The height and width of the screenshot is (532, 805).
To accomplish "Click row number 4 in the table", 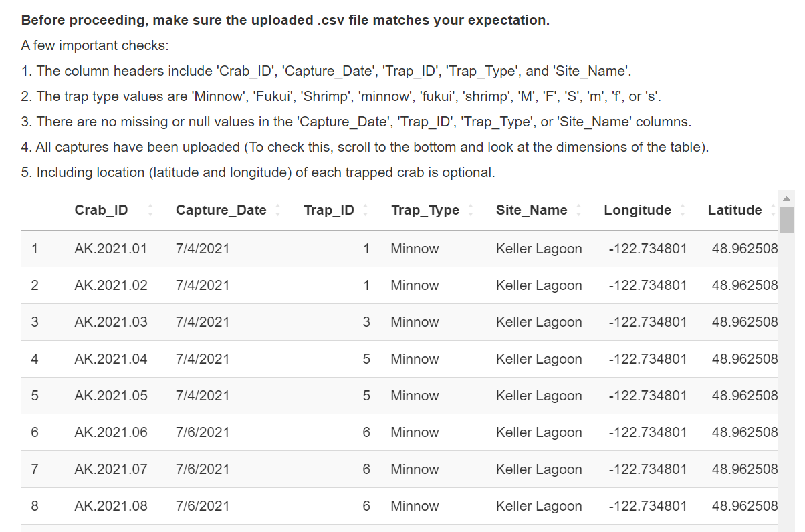I will coord(35,359).
